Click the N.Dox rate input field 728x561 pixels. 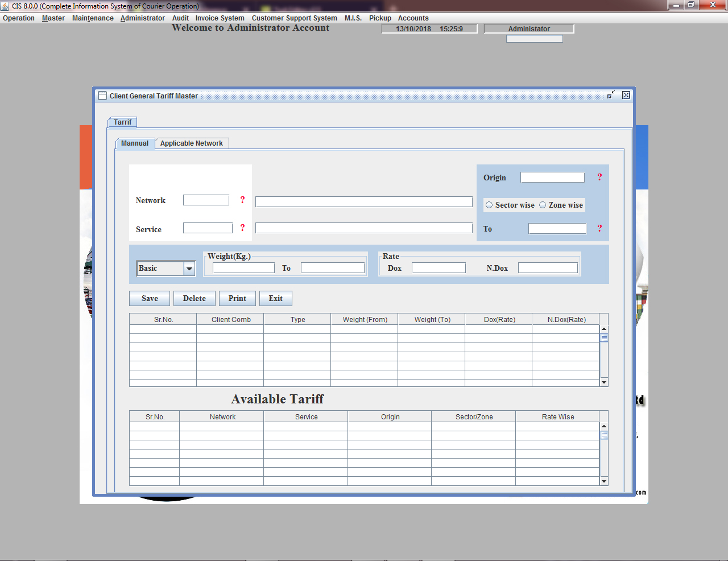[x=548, y=268]
